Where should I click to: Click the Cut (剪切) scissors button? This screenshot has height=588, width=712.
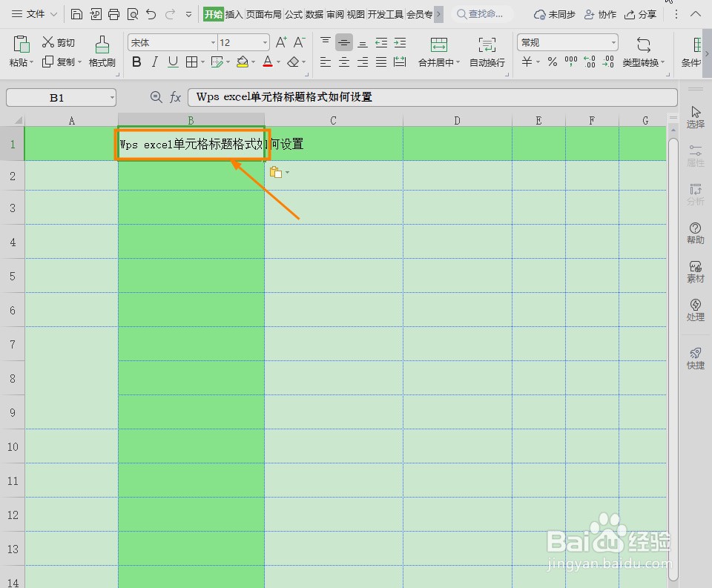pos(58,42)
